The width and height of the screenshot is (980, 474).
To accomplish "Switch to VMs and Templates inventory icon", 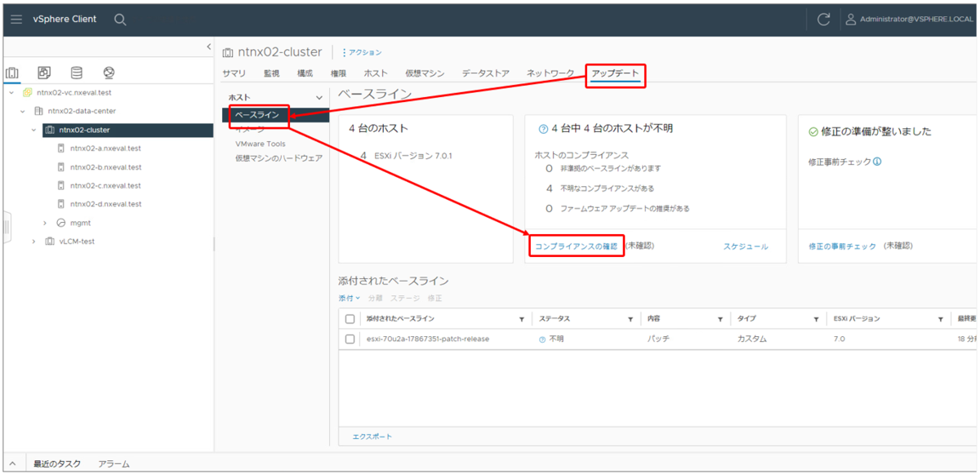I will point(45,73).
